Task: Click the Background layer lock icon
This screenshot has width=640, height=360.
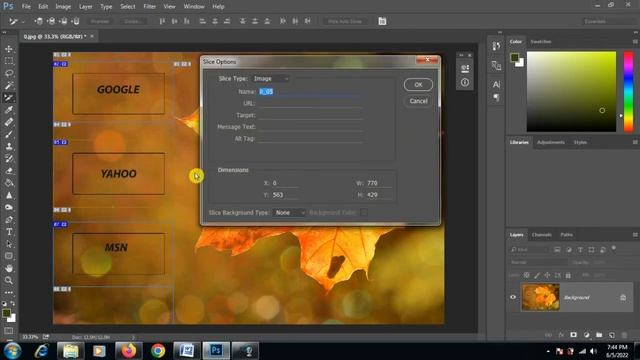Action: click(623, 298)
